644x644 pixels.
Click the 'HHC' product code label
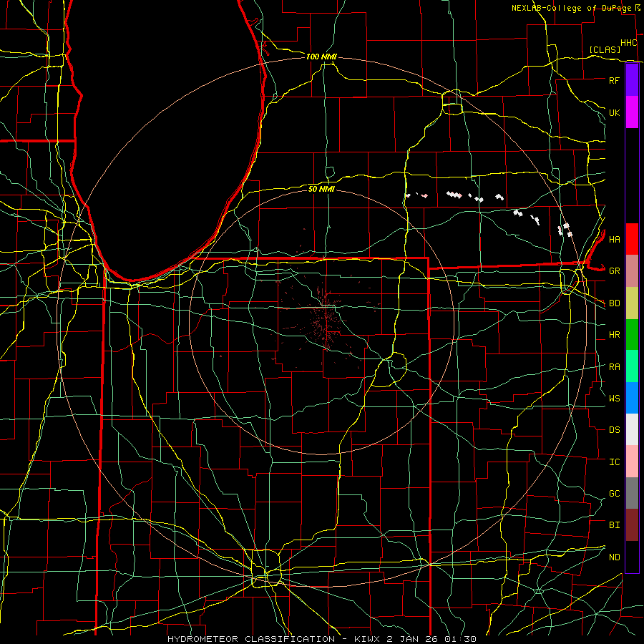pyautogui.click(x=628, y=43)
